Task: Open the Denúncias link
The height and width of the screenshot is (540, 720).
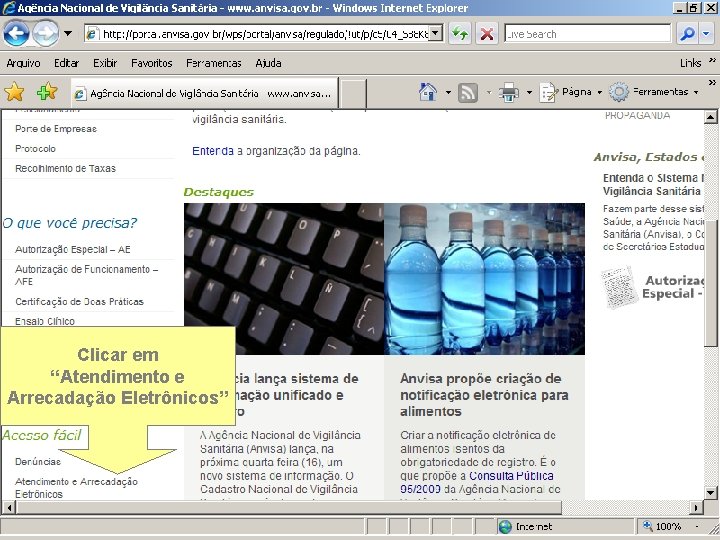Action: 38,461
